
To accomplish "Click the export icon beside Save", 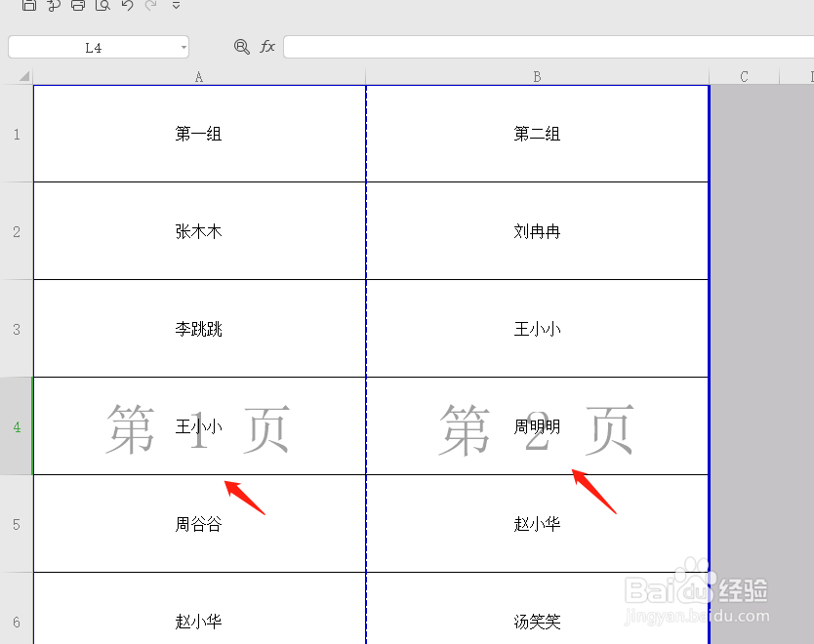I will [54, 5].
